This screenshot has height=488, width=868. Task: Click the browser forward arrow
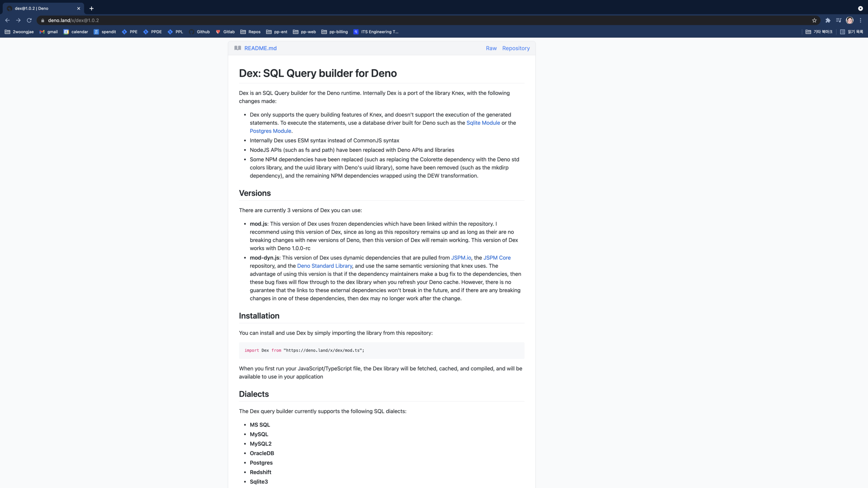tap(18, 20)
